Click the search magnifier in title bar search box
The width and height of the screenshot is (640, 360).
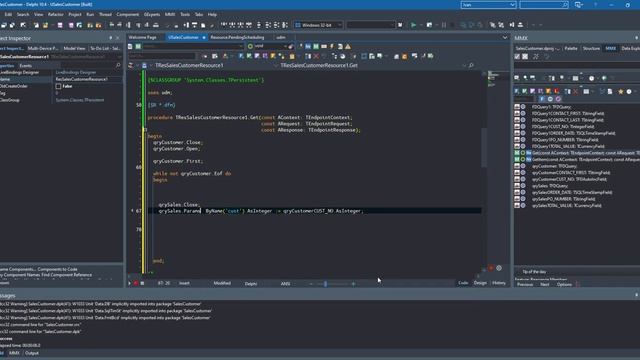(565, 5)
